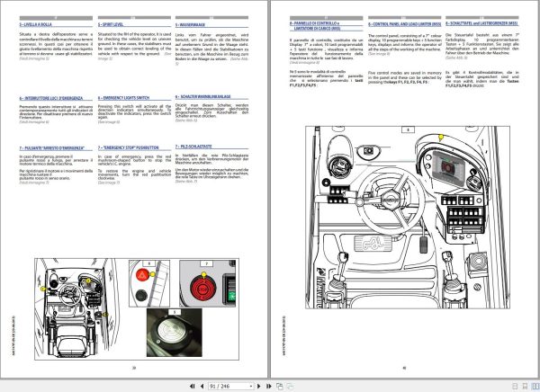Click the '5 - SPIRIT LEVEL' heading
The width and height of the screenshot is (540, 392).
(x=111, y=25)
